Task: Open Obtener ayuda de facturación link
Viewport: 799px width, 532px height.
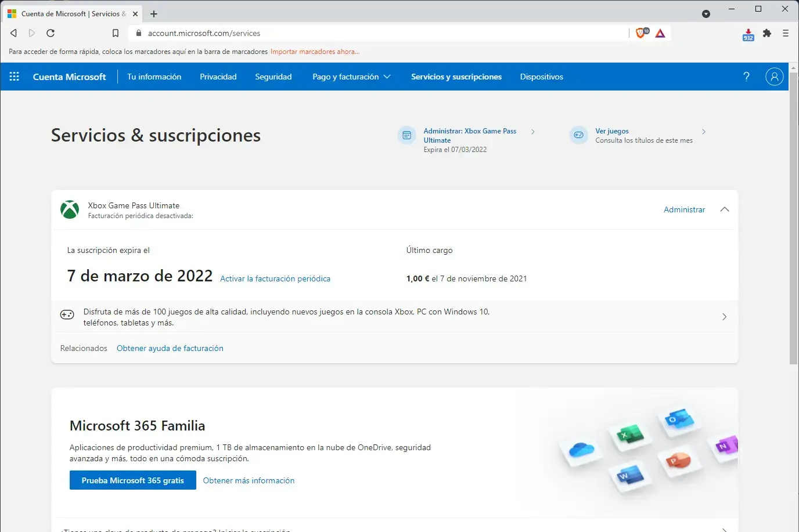Action: [170, 348]
